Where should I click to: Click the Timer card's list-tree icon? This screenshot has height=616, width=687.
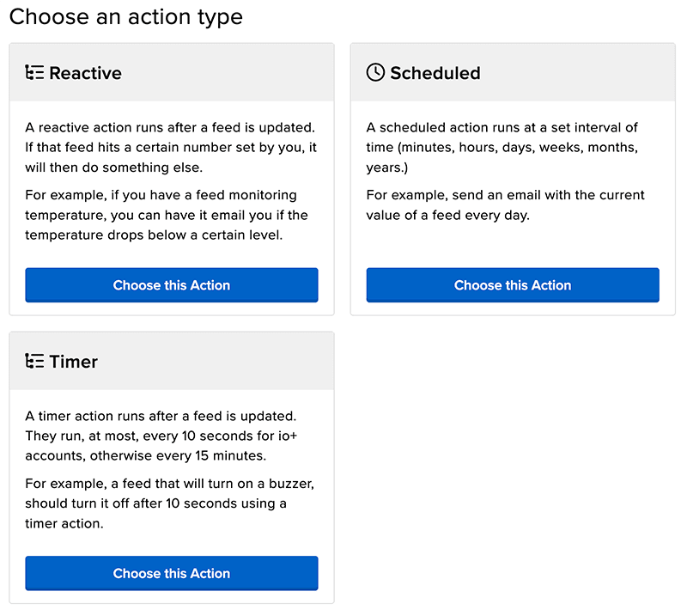click(34, 361)
